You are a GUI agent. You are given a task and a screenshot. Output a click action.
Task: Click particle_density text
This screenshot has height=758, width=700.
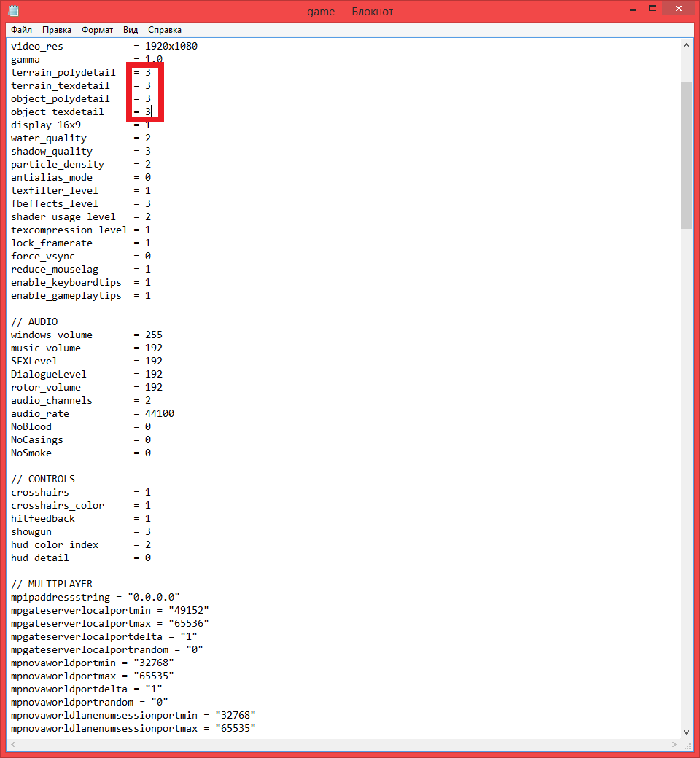(x=58, y=165)
